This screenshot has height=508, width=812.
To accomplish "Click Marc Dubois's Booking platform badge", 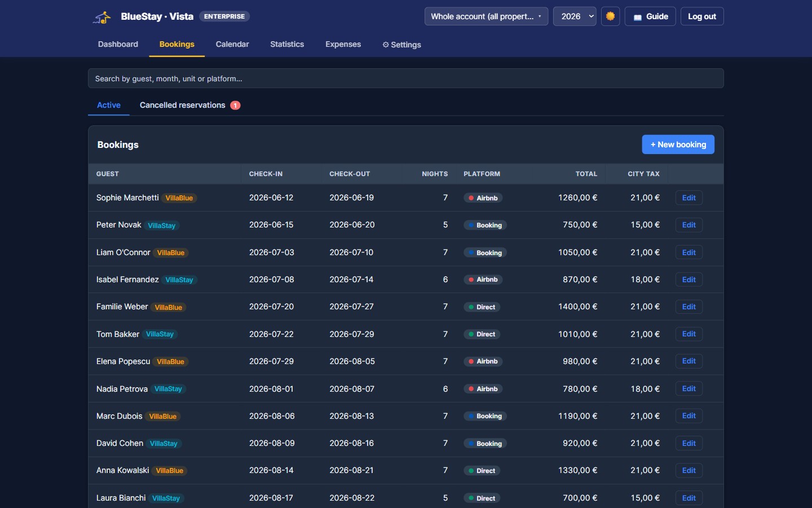I will click(x=485, y=416).
